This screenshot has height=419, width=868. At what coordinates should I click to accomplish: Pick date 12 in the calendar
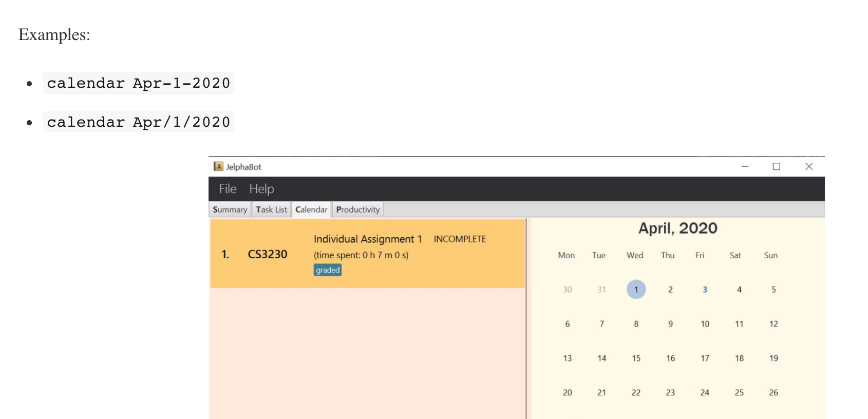pyautogui.click(x=773, y=324)
